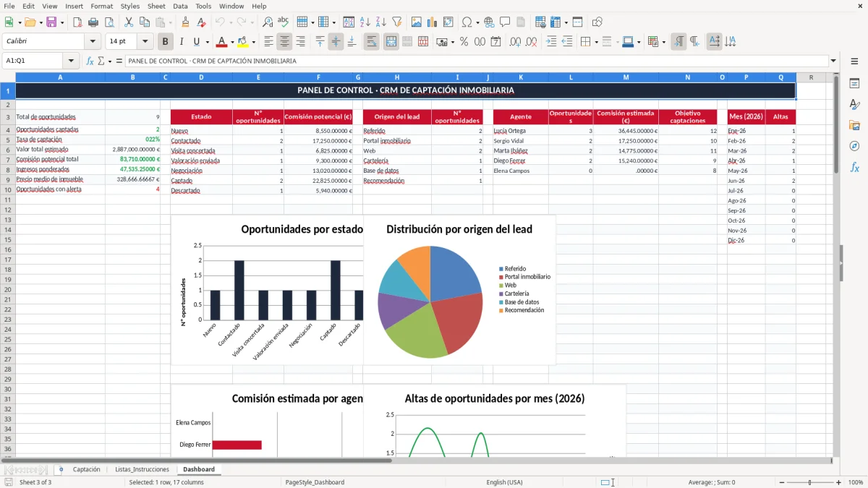Open highlighting color dropdown arrow
This screenshot has height=488, width=868.
[252, 42]
